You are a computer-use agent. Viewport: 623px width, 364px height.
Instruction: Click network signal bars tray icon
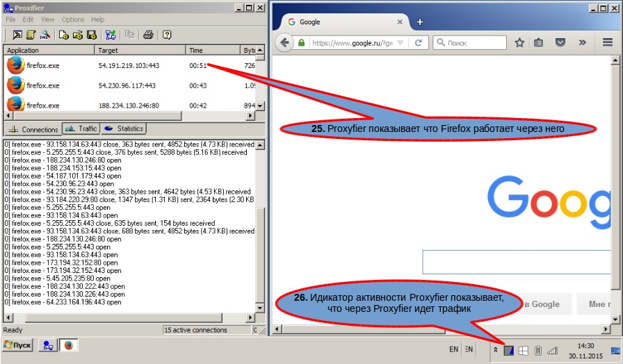(x=552, y=351)
